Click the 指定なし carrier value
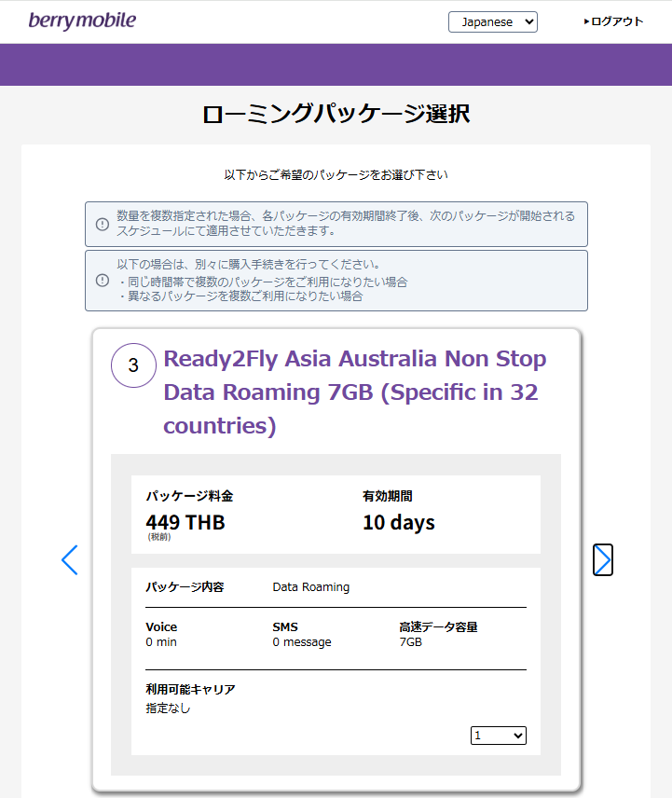Viewport: 672px width, 798px height. pos(168,708)
